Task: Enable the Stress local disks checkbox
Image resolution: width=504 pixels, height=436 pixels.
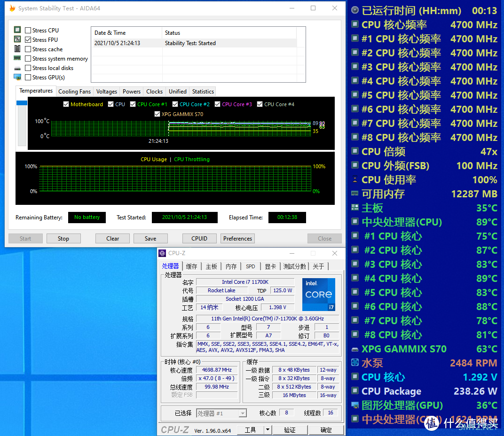Action: click(28, 68)
